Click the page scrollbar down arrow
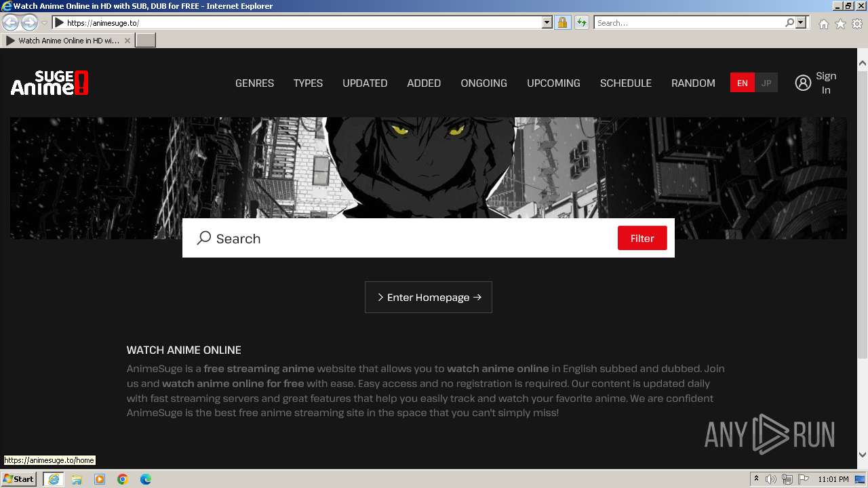868x488 pixels. (x=863, y=455)
